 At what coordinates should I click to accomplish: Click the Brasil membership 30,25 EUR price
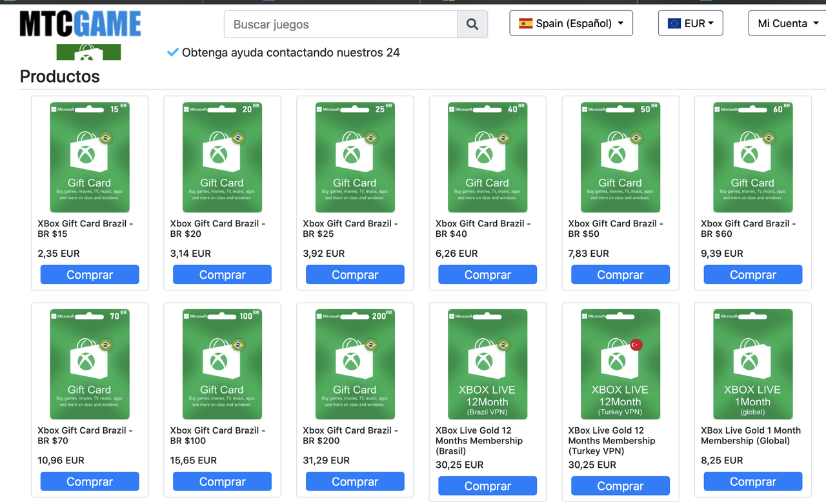click(459, 465)
